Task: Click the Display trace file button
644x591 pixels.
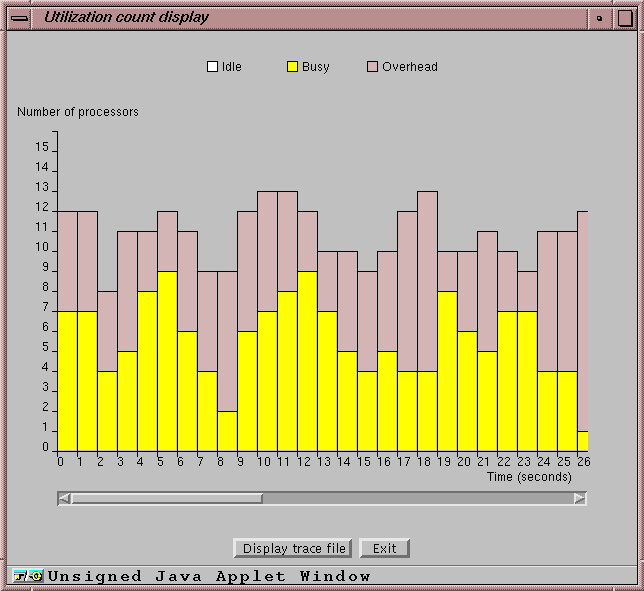Action: 292,548
